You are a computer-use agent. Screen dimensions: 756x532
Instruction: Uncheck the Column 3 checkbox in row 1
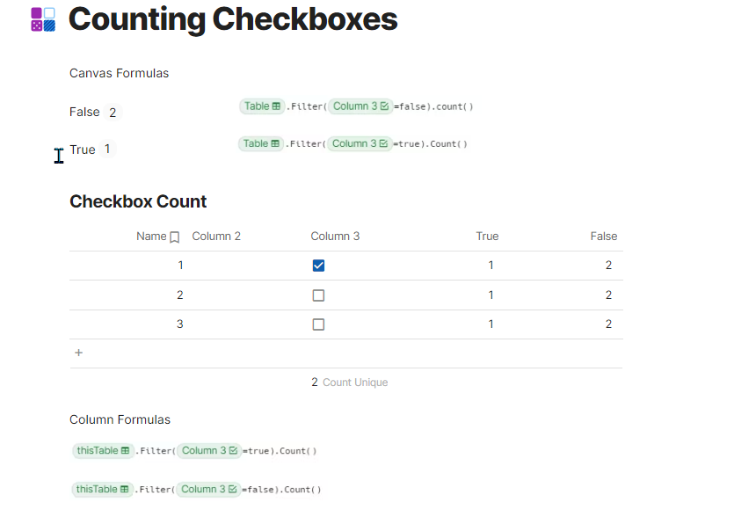click(x=318, y=266)
